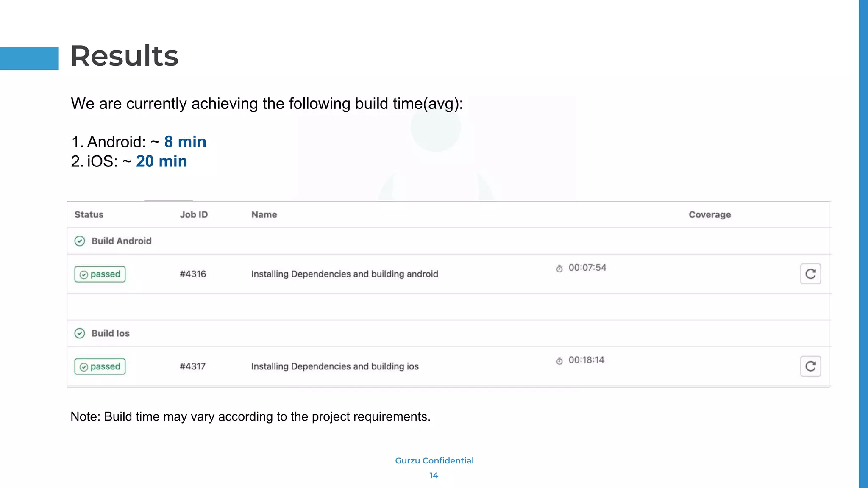Click the Coverage column header
Image resolution: width=868 pixels, height=488 pixels.
coord(709,215)
